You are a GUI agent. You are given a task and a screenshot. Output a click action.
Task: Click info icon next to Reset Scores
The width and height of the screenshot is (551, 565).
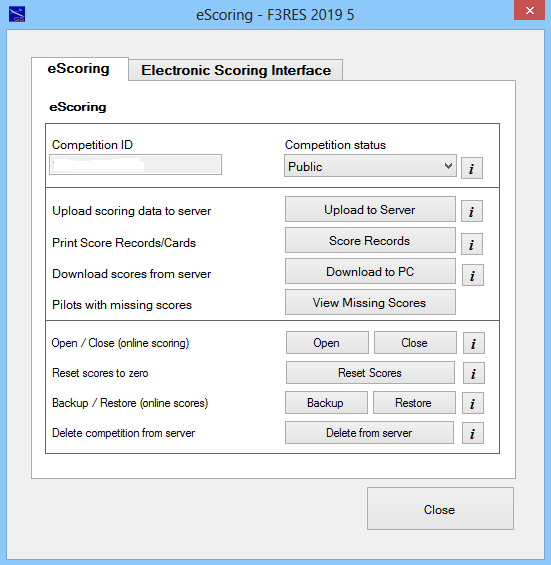point(474,373)
